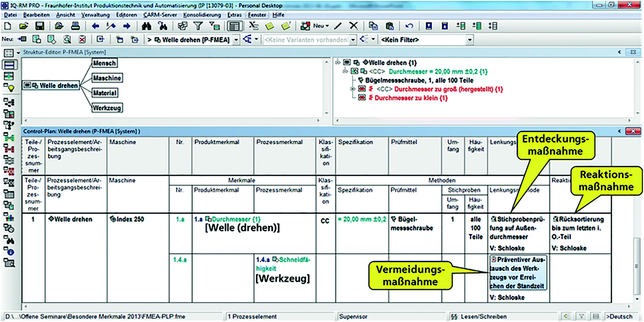Viewport: 644px width, 322px height.
Task: Open the 'Welle drehen [P-FMEA]' dropdown
Action: [236, 40]
